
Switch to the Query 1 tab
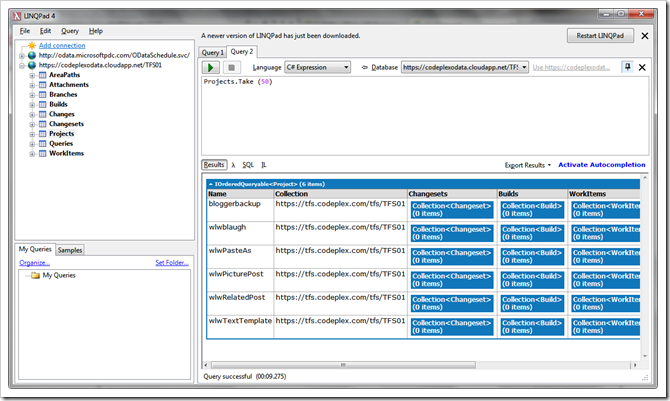[x=212, y=53]
